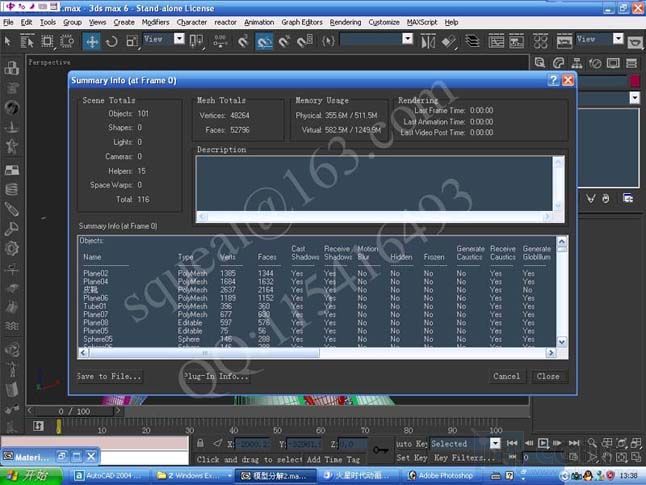
Task: Switch to the Display command panel
Action: pyautogui.click(x=613, y=63)
